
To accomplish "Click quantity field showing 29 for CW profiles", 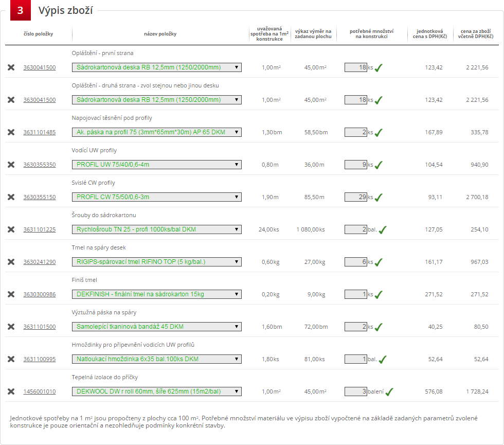I will click(x=356, y=197).
